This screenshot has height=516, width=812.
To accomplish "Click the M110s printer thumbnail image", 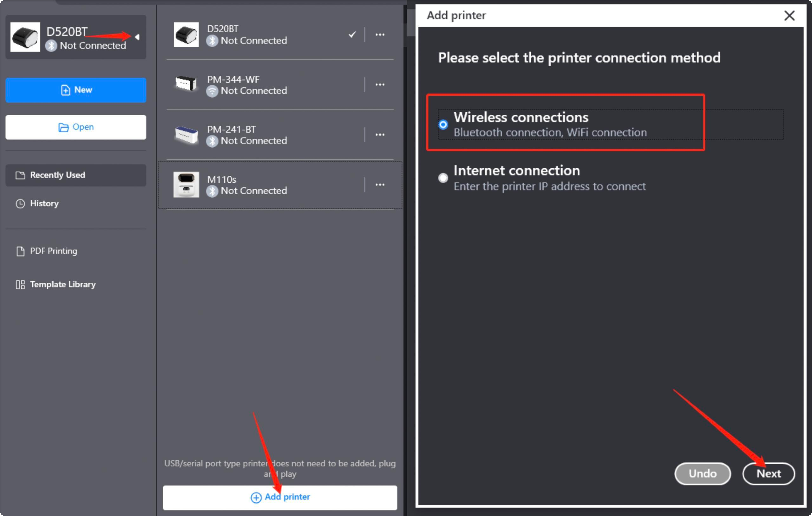I will [x=186, y=185].
